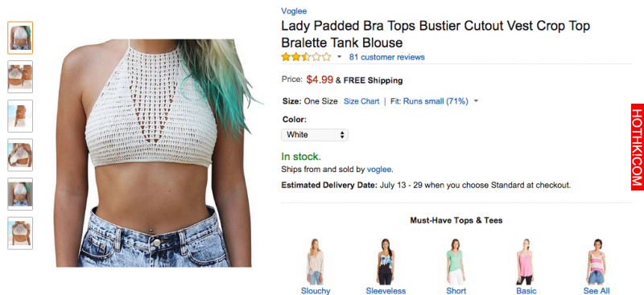
Task: Open the Voglee brand link
Action: point(294,11)
